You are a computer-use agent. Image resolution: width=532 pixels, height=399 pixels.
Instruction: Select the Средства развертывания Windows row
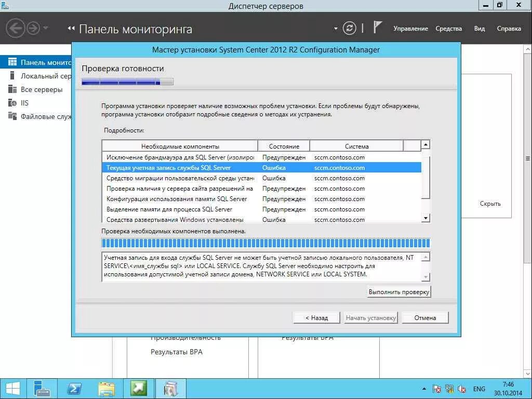coord(262,219)
